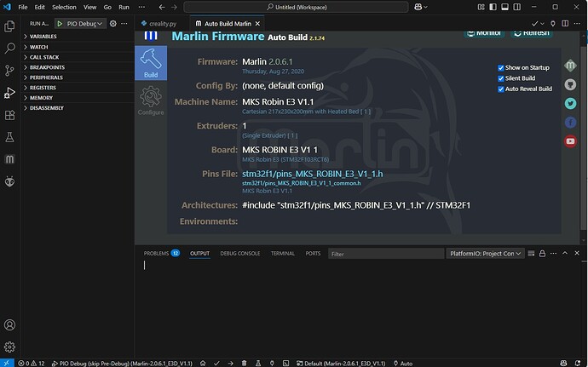Clear output with the list icon
Screen dimensions: 588x367
tap(531, 254)
